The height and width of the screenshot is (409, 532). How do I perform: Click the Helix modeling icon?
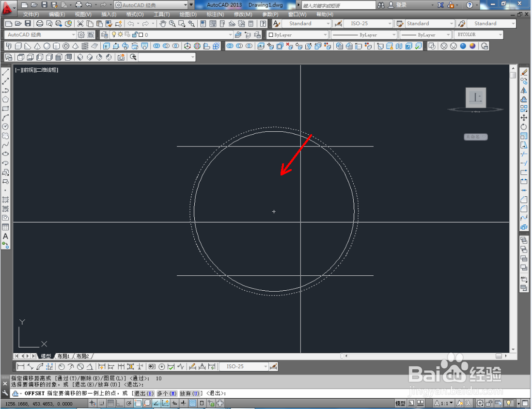click(85, 46)
